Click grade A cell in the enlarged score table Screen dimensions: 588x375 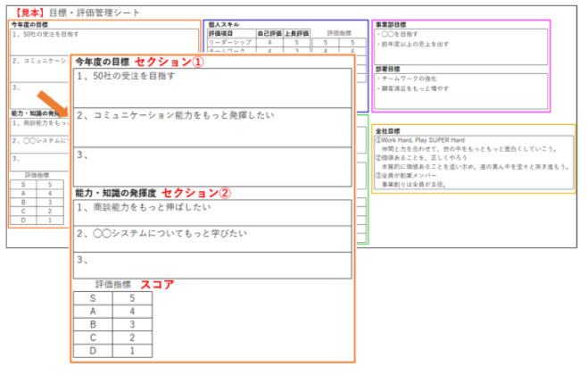[92, 312]
